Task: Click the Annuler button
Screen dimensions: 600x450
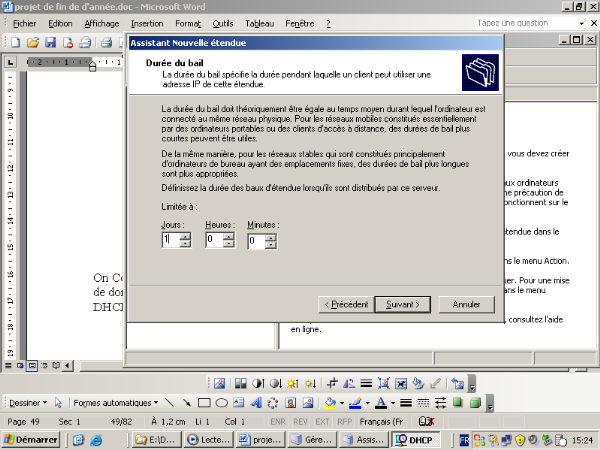Action: pyautogui.click(x=466, y=304)
